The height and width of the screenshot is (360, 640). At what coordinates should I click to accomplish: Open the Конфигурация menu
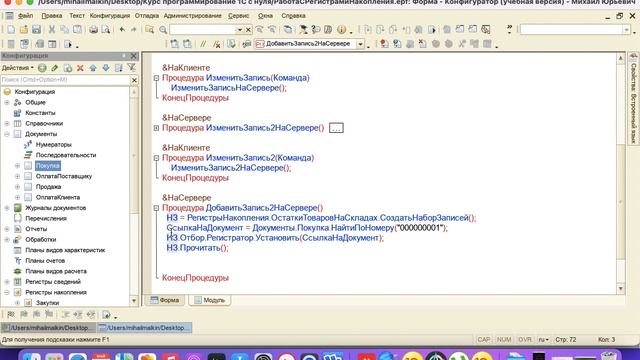pos(110,16)
